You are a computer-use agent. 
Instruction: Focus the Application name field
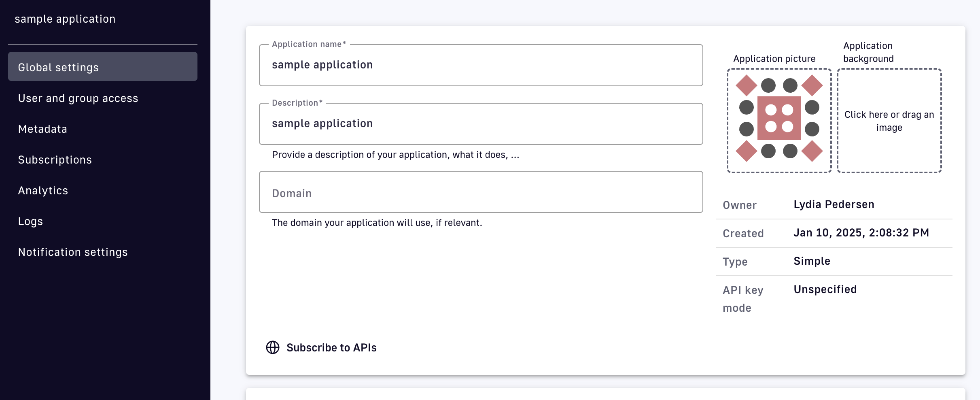(x=481, y=65)
